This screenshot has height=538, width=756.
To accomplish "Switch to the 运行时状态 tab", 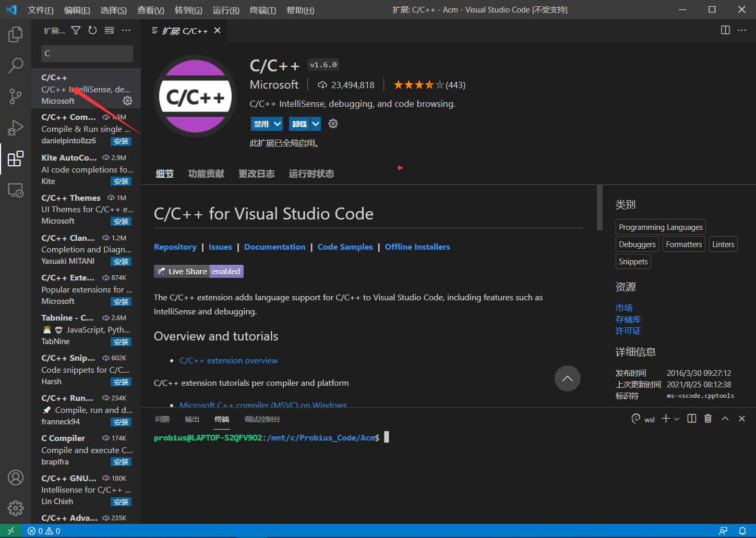I will tap(311, 174).
